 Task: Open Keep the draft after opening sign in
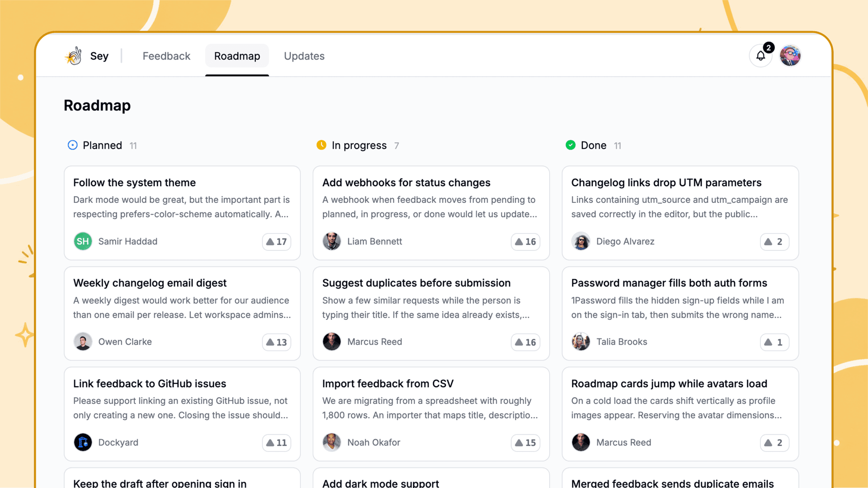click(x=160, y=483)
